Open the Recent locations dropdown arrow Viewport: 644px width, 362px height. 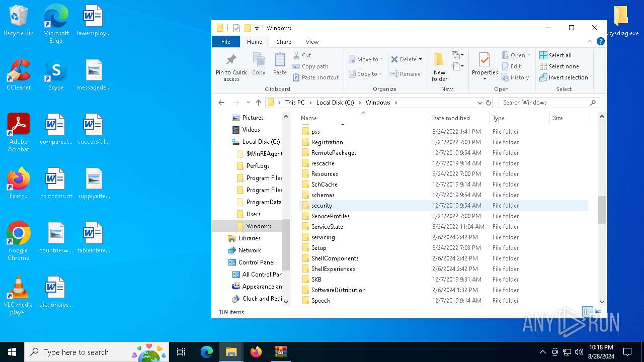248,103
